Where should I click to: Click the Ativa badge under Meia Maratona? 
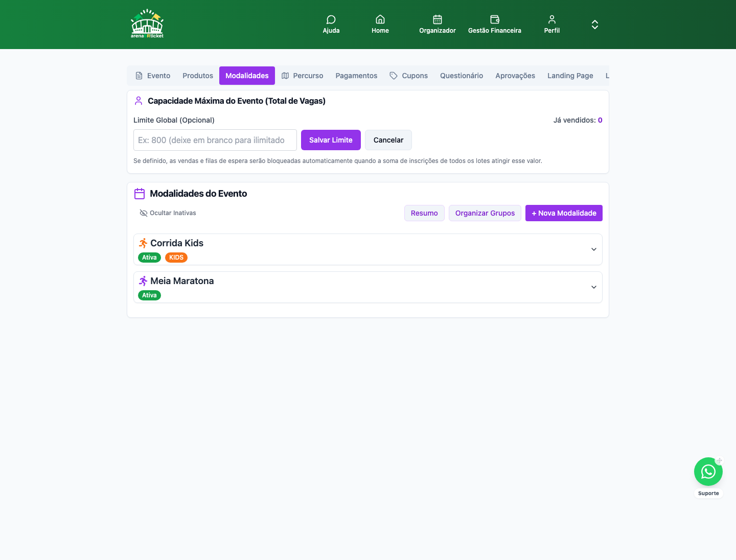click(149, 295)
